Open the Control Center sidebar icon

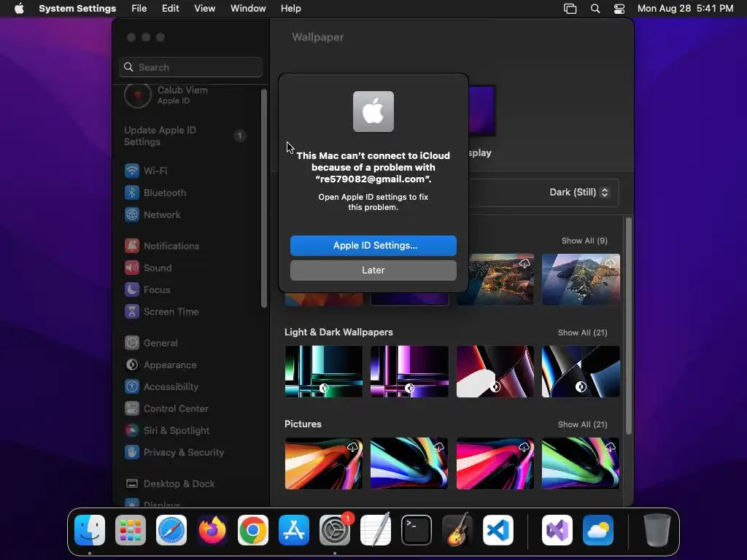click(132, 408)
